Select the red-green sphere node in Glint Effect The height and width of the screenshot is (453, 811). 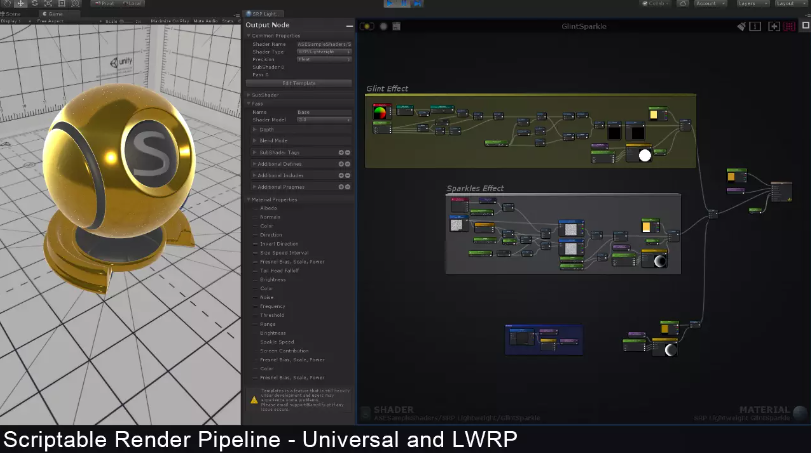tap(381, 112)
